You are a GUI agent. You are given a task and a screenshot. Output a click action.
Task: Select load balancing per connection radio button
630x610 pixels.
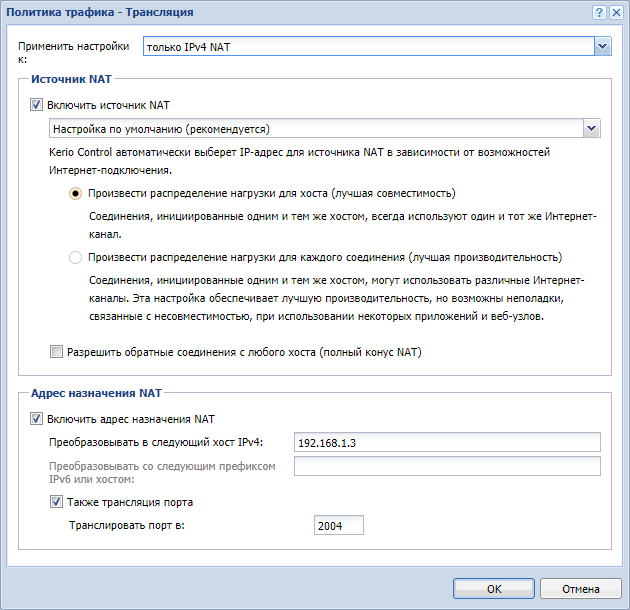point(75,257)
